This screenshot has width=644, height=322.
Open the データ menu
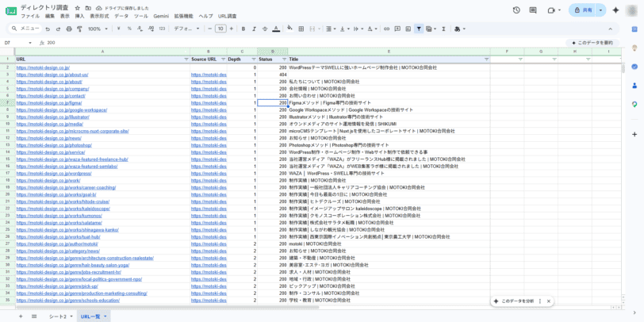[121, 16]
